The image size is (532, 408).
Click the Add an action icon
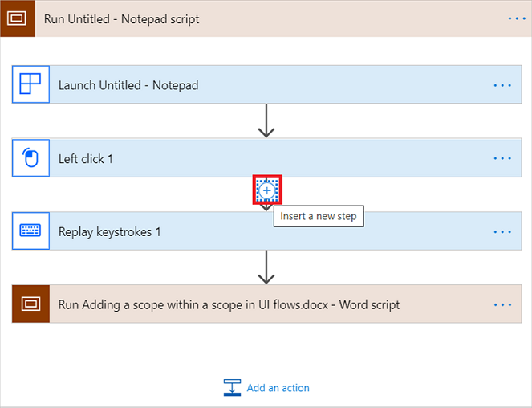tap(232, 388)
